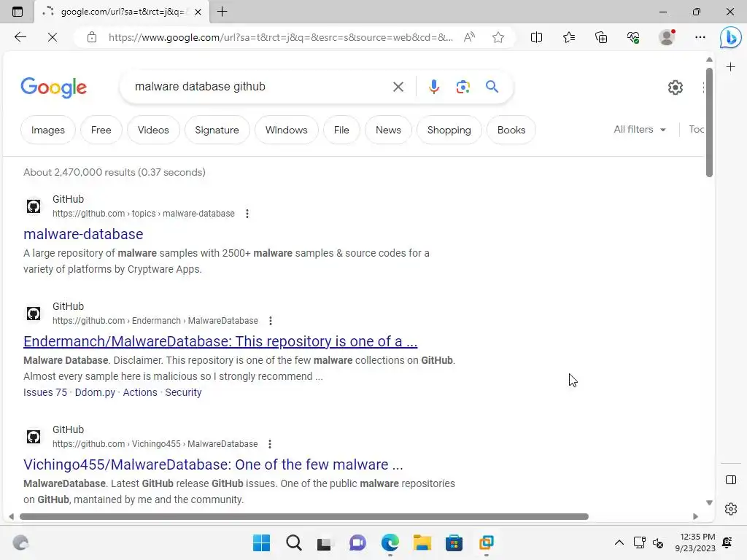Customize sidebar with plus icon
The image size is (747, 560).
[x=730, y=66]
